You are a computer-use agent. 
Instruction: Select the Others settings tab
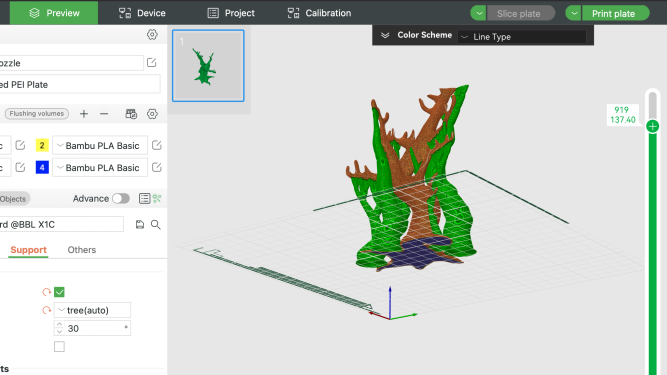[82, 250]
